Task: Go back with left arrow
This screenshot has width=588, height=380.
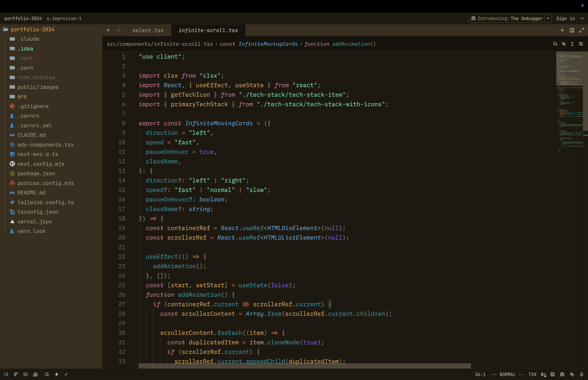Action: (x=109, y=30)
